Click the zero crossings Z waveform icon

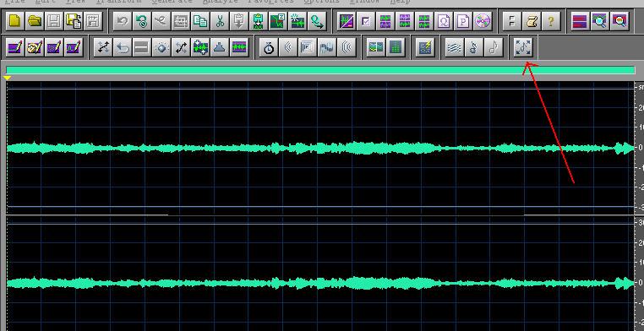pyautogui.click(x=278, y=21)
